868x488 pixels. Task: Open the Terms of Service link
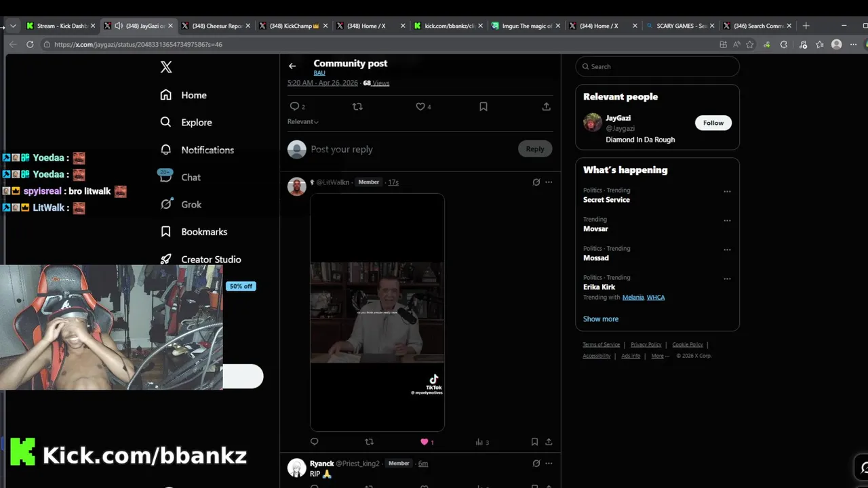[601, 345]
